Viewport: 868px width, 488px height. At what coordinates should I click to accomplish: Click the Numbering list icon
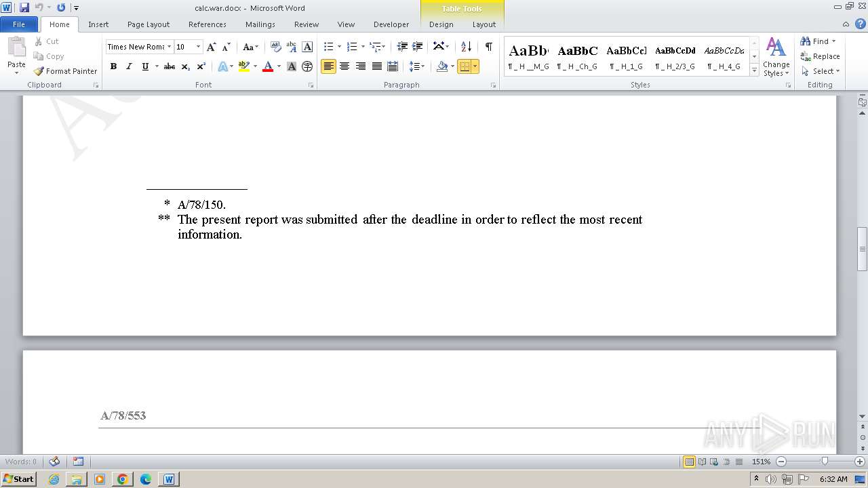pyautogui.click(x=352, y=47)
